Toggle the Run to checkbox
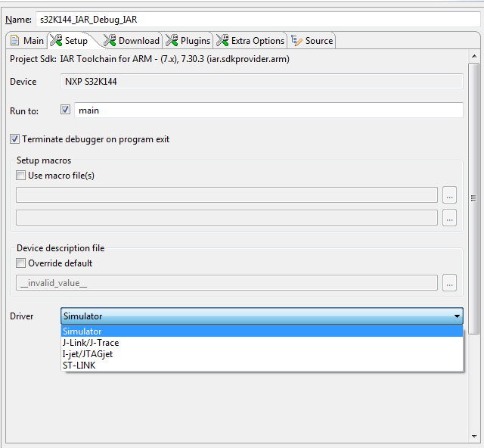The height and width of the screenshot is (448, 484). 66,110
